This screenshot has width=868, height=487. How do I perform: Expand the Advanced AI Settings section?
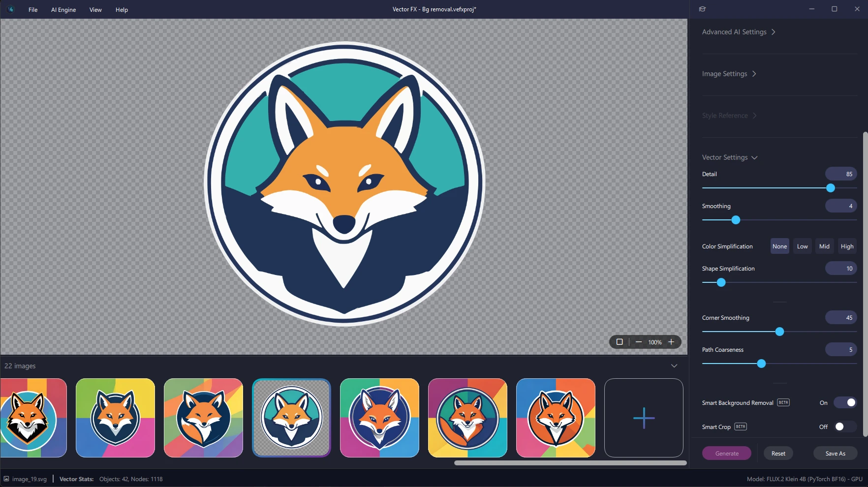tap(739, 32)
